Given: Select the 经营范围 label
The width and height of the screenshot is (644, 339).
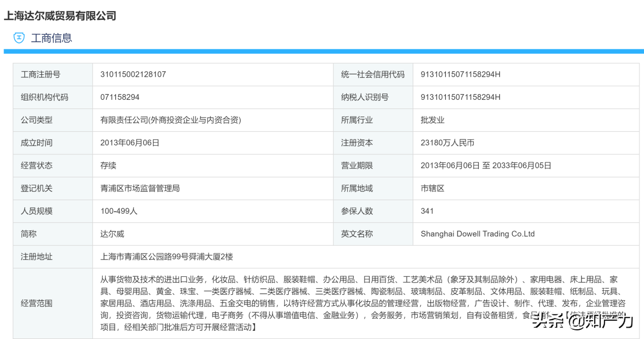Looking at the screenshot, I should pos(37,303).
